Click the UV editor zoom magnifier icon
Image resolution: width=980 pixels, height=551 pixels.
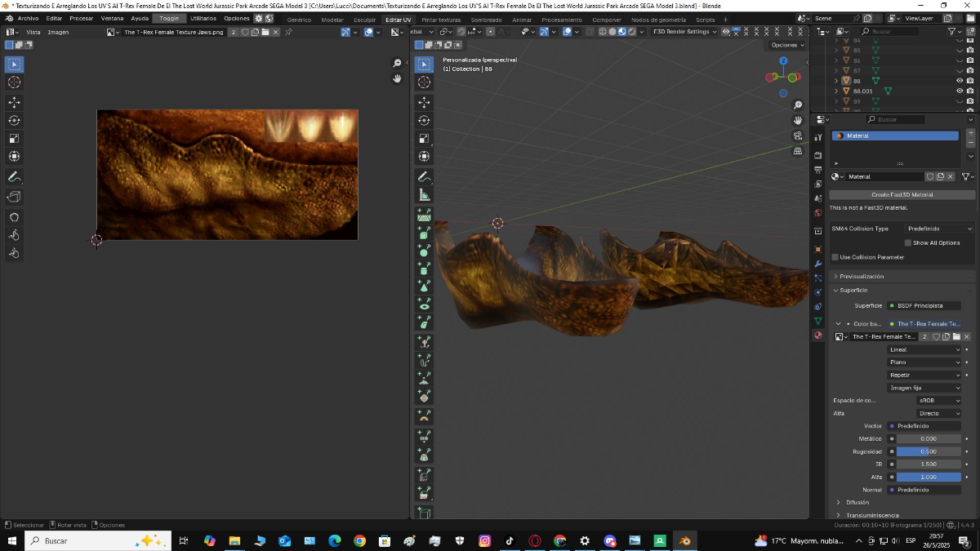398,64
